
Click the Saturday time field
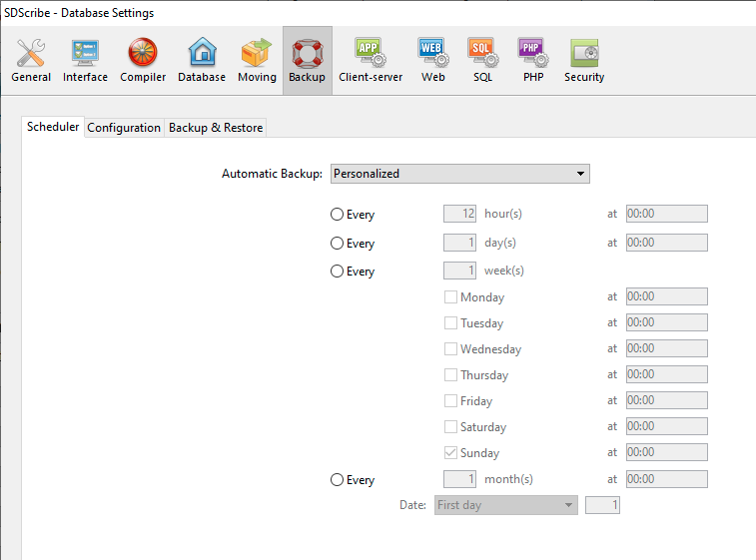click(667, 426)
